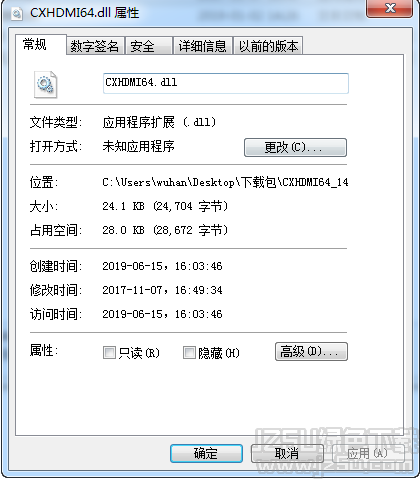Click the 更改(C)... button
The height and width of the screenshot is (479, 420).
(295, 147)
